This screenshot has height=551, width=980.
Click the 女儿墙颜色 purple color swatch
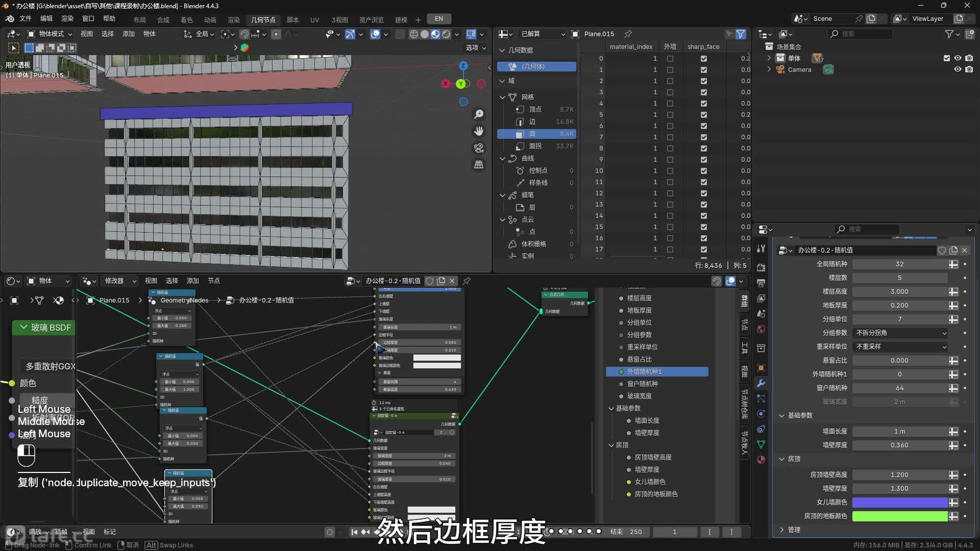(900, 503)
